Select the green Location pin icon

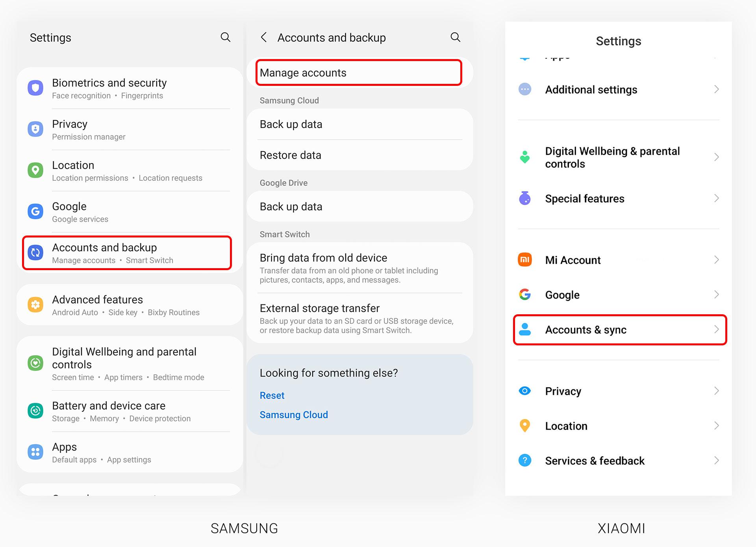click(x=35, y=171)
